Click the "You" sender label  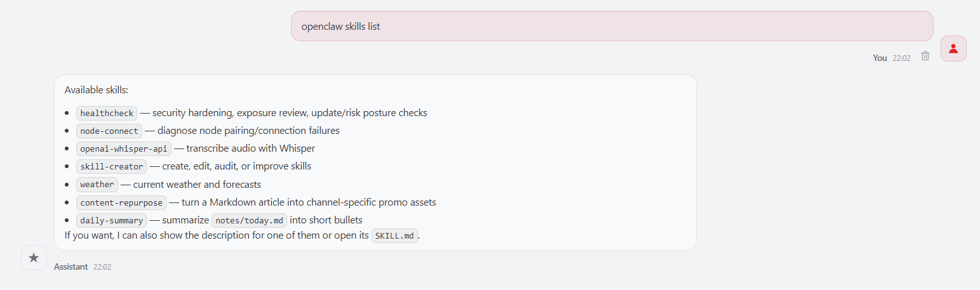tap(880, 58)
